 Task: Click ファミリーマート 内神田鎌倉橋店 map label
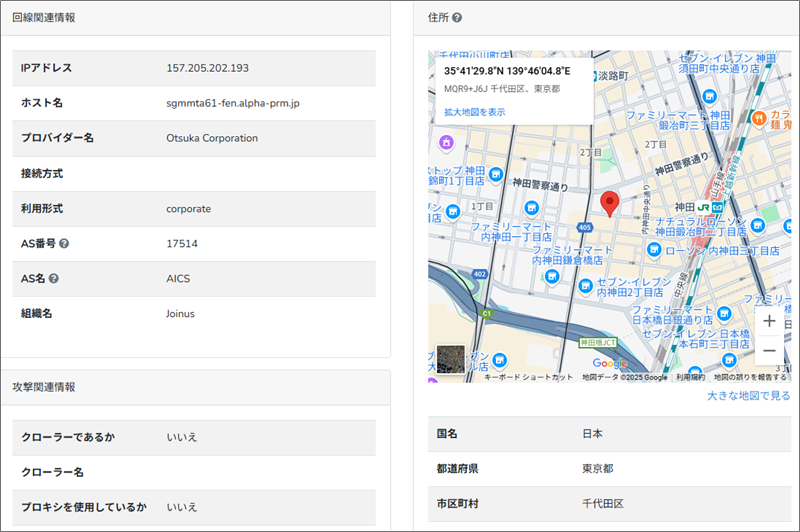(x=571, y=255)
